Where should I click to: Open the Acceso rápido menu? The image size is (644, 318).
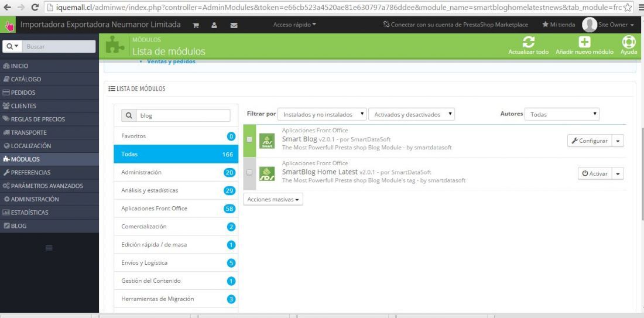[x=294, y=25]
